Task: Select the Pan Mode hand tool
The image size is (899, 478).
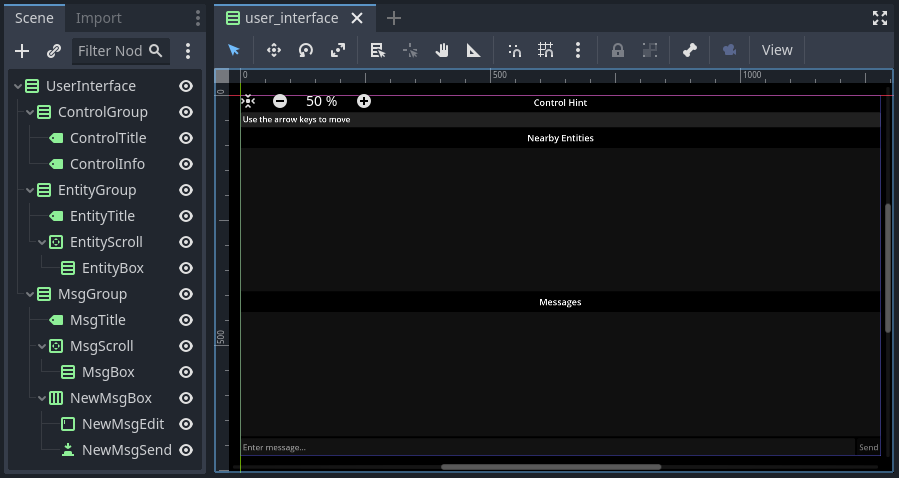Action: 442,50
